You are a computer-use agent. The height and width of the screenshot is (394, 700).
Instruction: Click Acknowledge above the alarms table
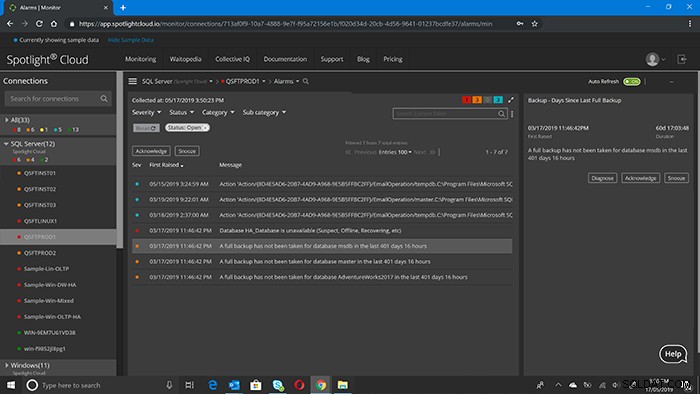[x=151, y=151]
